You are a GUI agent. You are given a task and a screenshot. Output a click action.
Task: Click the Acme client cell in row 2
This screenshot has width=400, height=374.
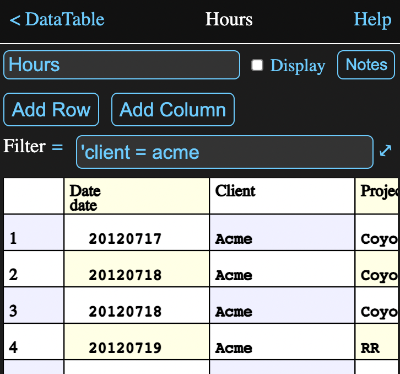point(282,269)
